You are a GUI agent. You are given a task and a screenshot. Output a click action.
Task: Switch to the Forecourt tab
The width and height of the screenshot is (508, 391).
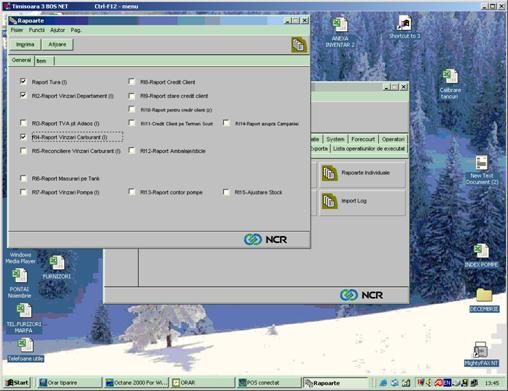pos(363,139)
